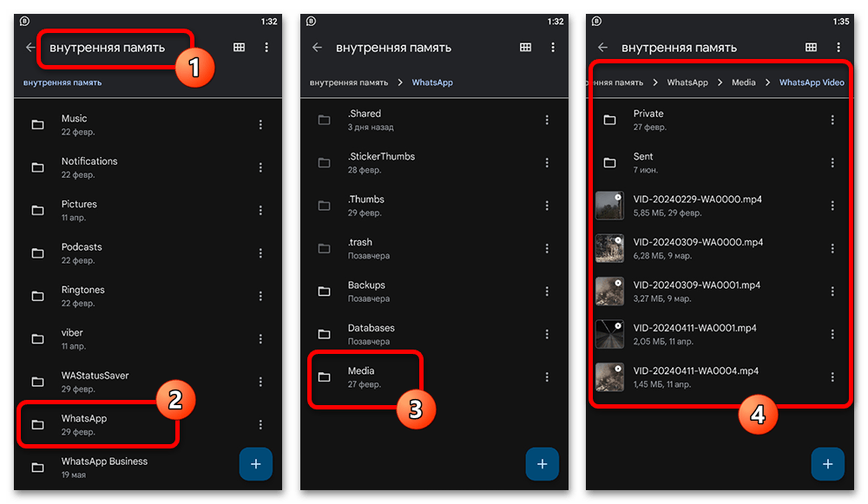
Task: Open the Music folder
Action: pos(148,124)
